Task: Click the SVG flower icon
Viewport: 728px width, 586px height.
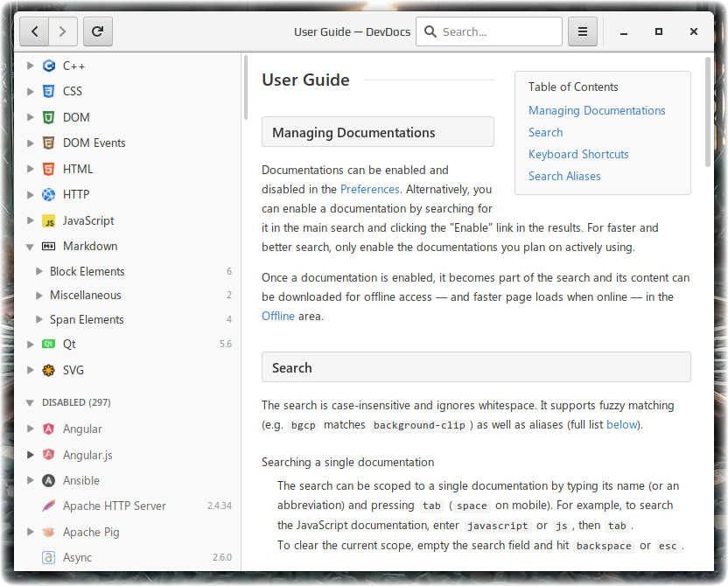Action: pyautogui.click(x=49, y=370)
